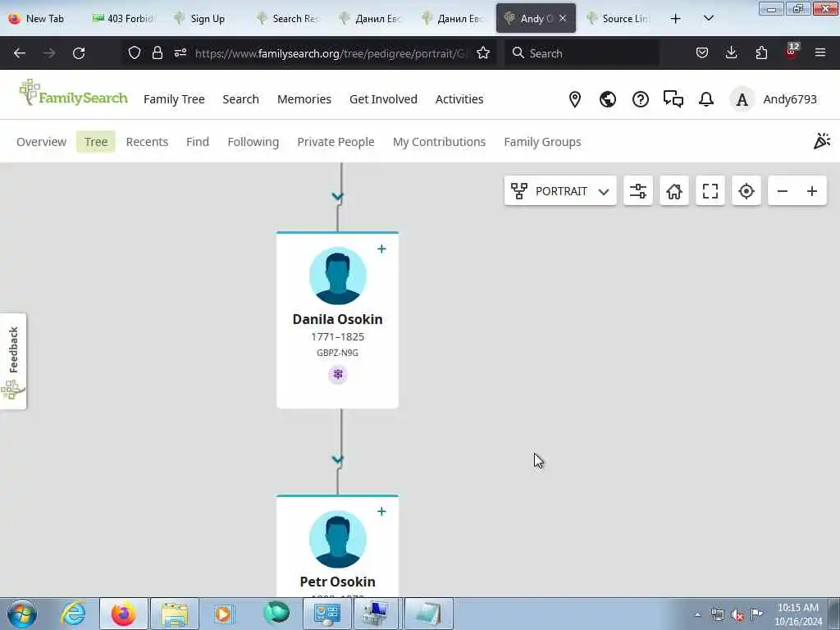The height and width of the screenshot is (630, 840).
Task: Click the party popper celebration icon
Action: click(x=821, y=141)
